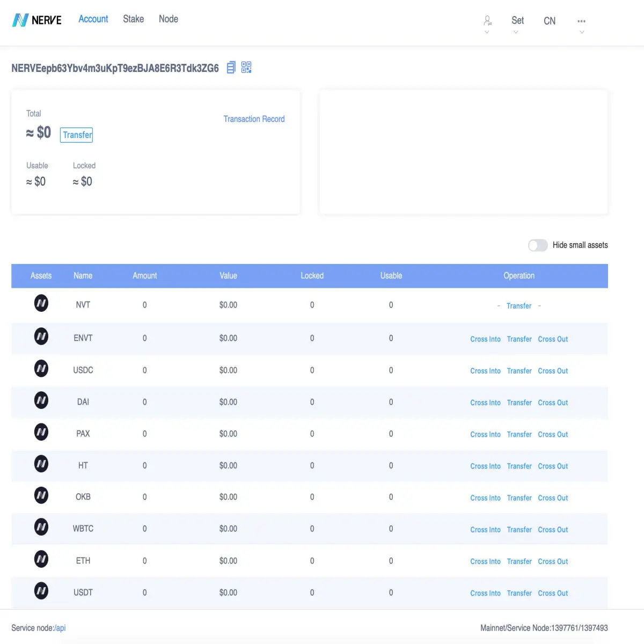Click Cross Out for HT
The image size is (644, 644).
point(553,466)
